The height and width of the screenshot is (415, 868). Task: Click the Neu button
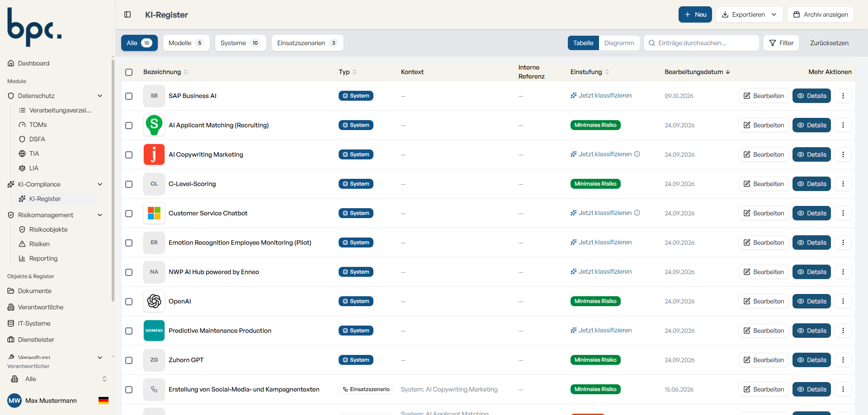[695, 14]
